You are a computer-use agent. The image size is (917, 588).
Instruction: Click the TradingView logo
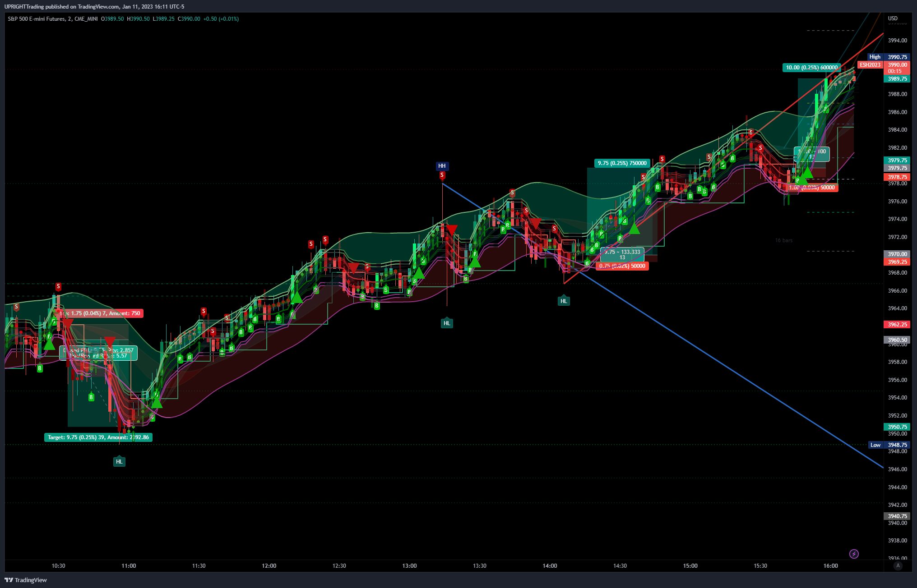[26, 580]
